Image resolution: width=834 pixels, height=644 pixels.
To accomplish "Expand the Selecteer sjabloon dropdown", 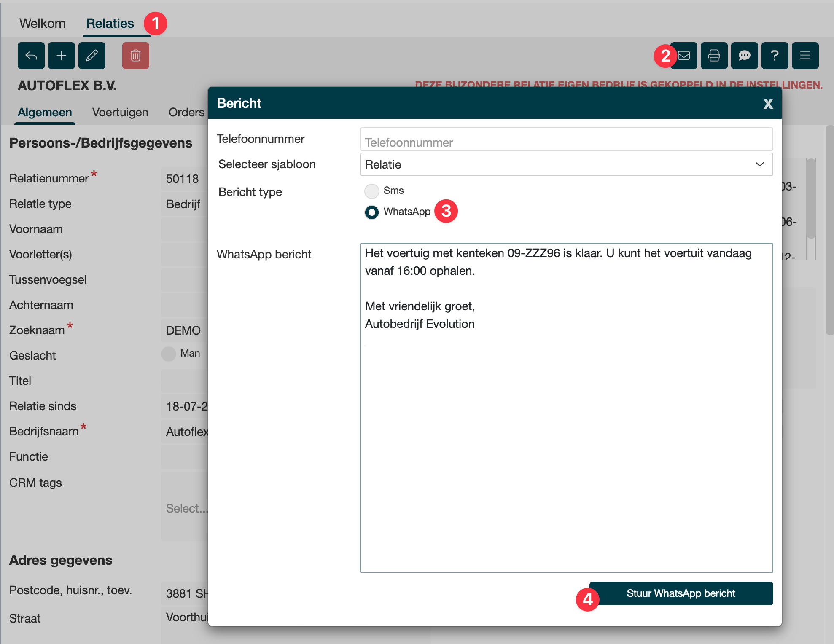I will pyautogui.click(x=566, y=164).
